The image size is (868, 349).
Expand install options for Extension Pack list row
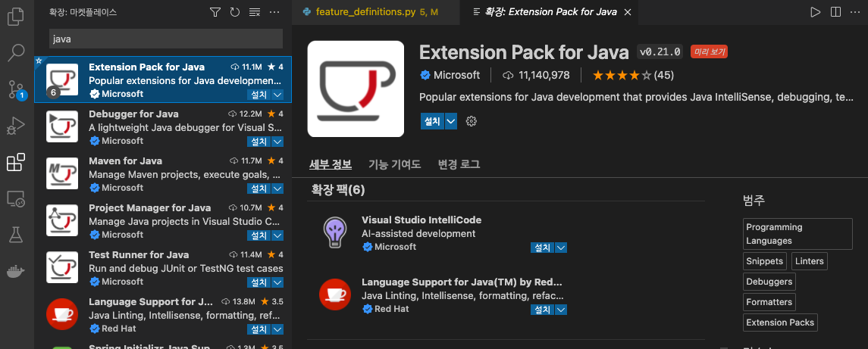pyautogui.click(x=278, y=95)
